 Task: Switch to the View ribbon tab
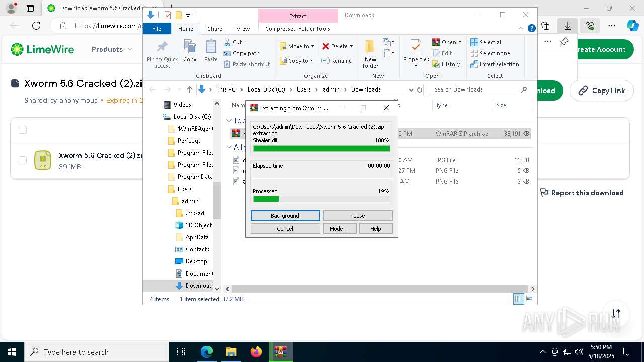pyautogui.click(x=243, y=29)
